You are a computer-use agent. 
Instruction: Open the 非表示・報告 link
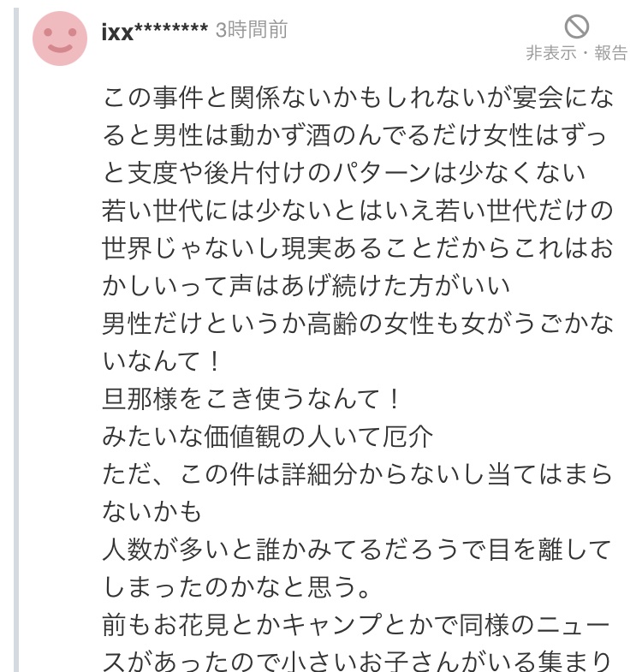pyautogui.click(x=576, y=53)
